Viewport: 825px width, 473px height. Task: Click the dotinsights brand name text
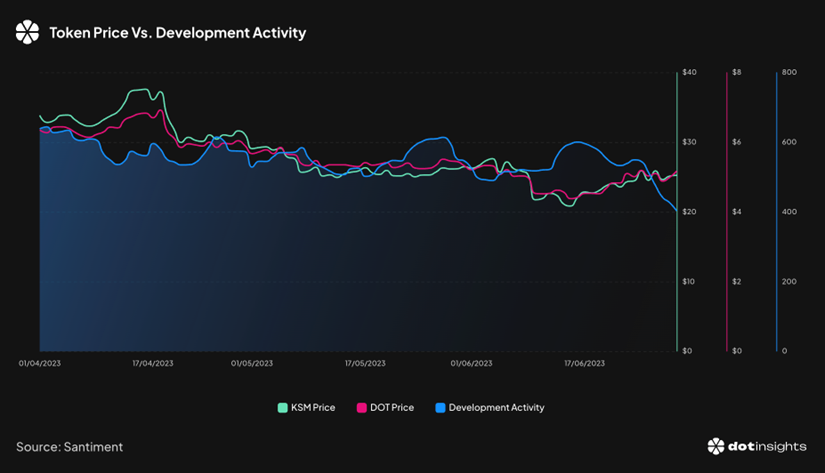767,446
